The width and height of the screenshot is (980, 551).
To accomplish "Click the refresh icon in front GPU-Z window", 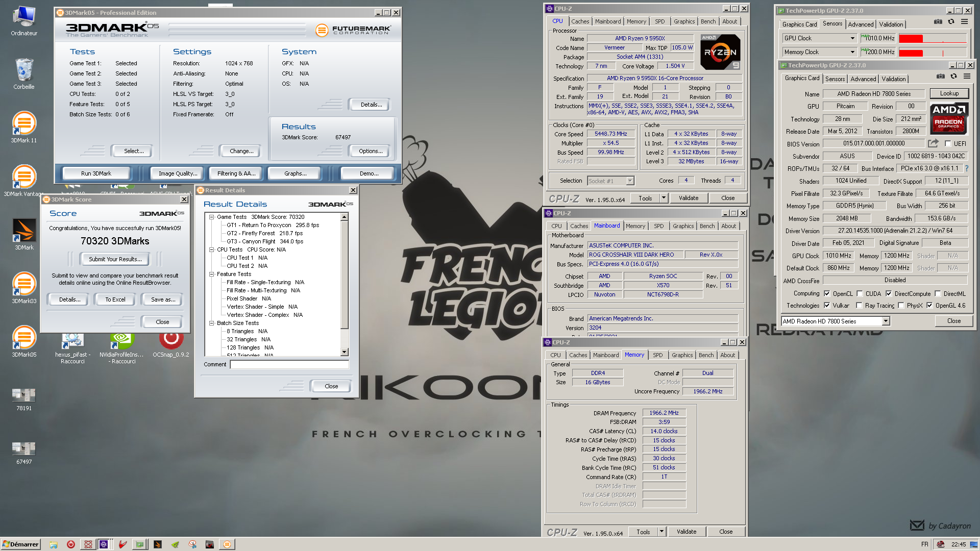I will [953, 76].
